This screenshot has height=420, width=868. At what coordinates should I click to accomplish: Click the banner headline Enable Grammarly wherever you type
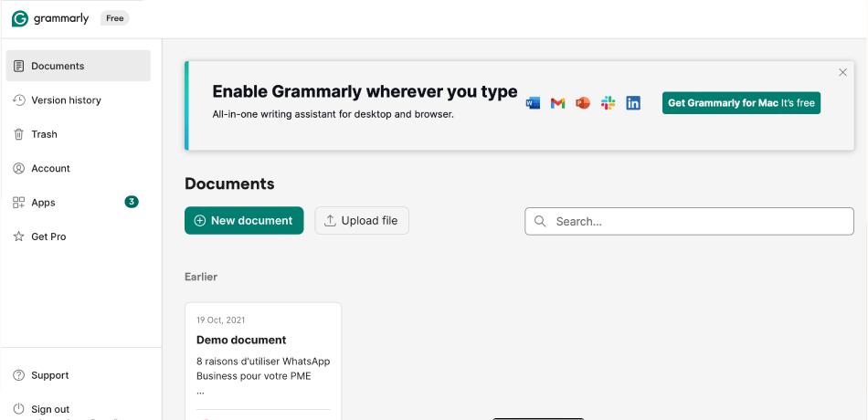[365, 91]
